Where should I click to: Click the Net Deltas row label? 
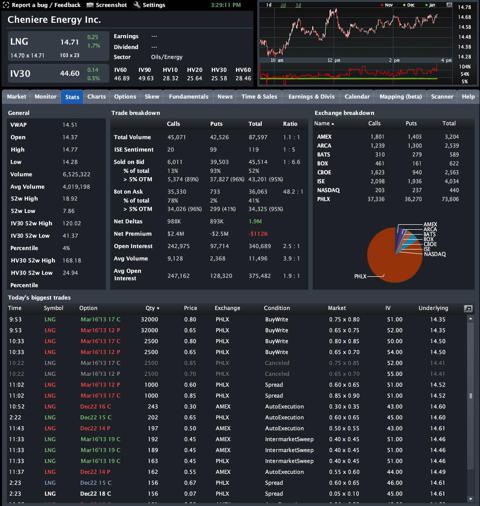click(128, 222)
